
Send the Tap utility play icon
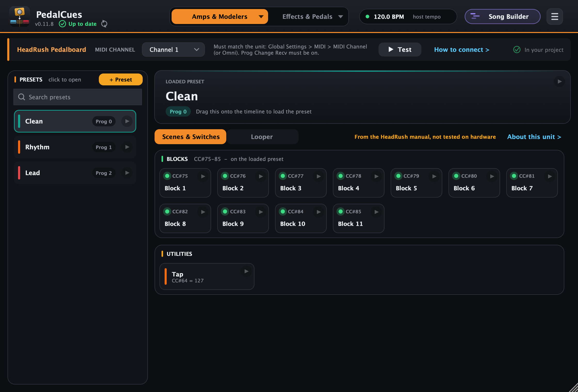click(246, 271)
